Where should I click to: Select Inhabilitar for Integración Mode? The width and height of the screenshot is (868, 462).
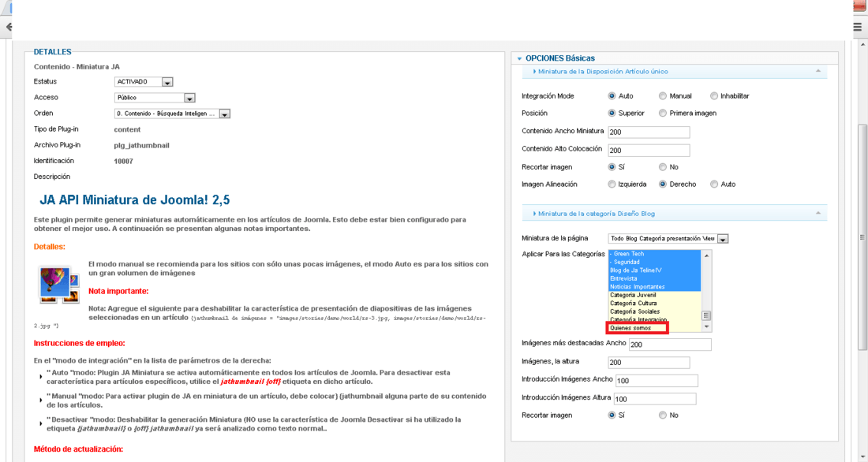714,95
